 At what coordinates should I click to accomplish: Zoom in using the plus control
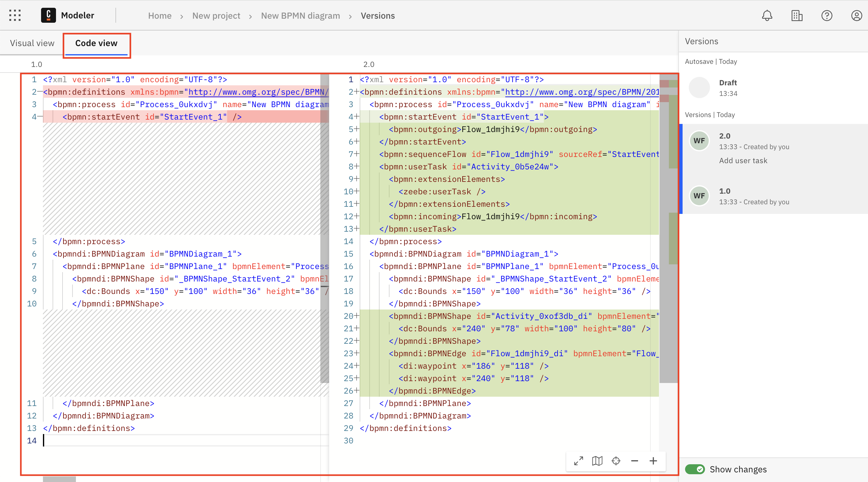pyautogui.click(x=653, y=461)
